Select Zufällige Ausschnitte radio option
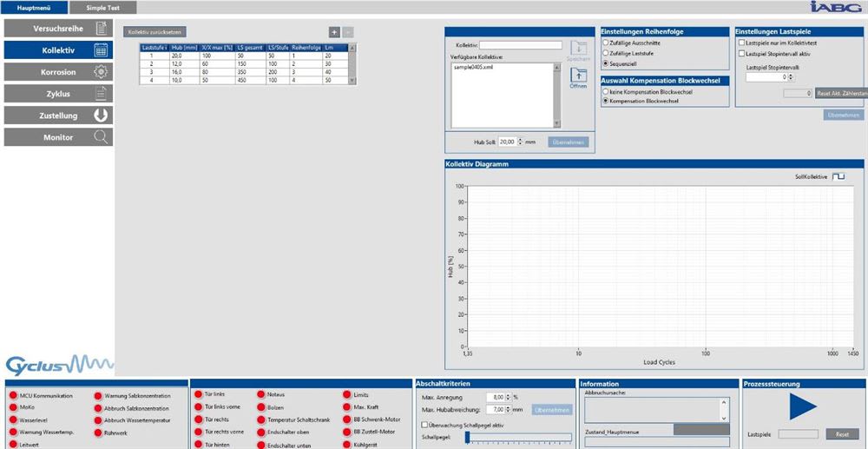The height and width of the screenshot is (449, 868). click(x=606, y=43)
